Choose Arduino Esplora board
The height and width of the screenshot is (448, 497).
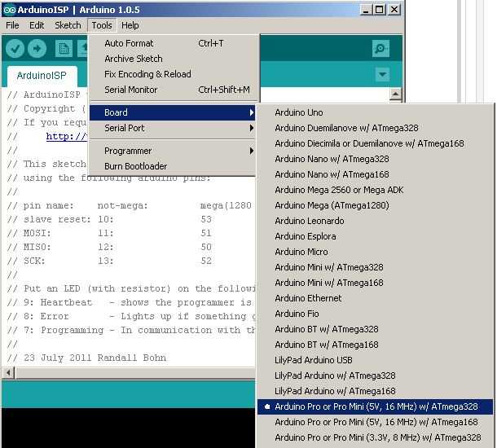pos(376,236)
